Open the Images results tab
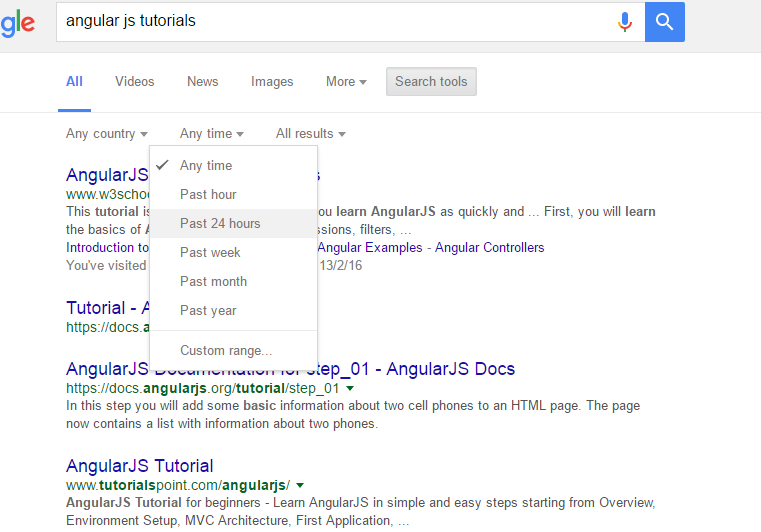The image size is (761, 532). (272, 82)
